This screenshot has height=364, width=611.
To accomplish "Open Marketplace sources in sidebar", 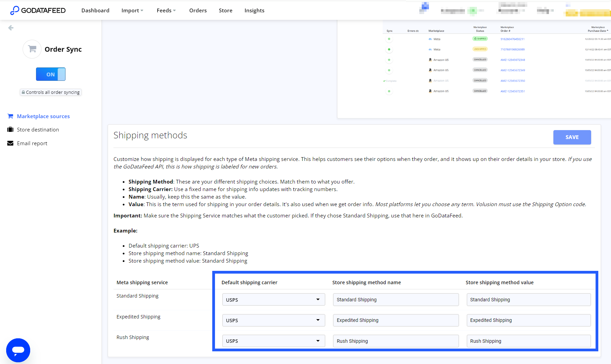I will click(x=43, y=116).
